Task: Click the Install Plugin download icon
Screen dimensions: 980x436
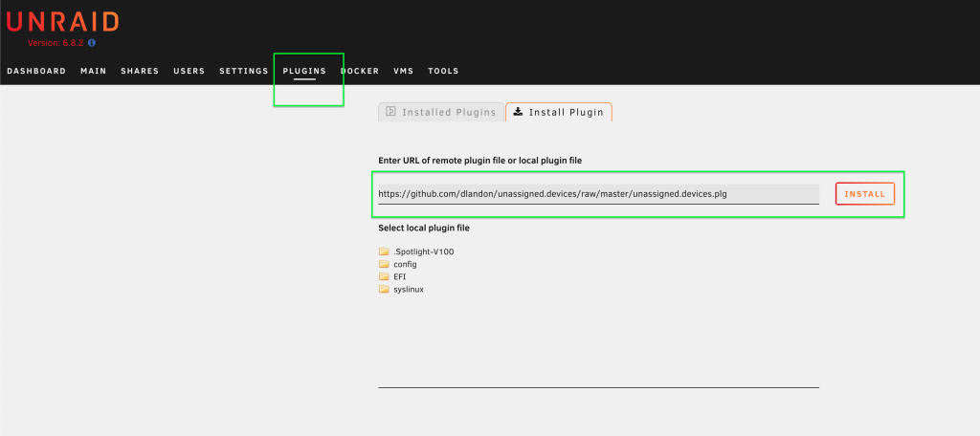Action: 518,112
